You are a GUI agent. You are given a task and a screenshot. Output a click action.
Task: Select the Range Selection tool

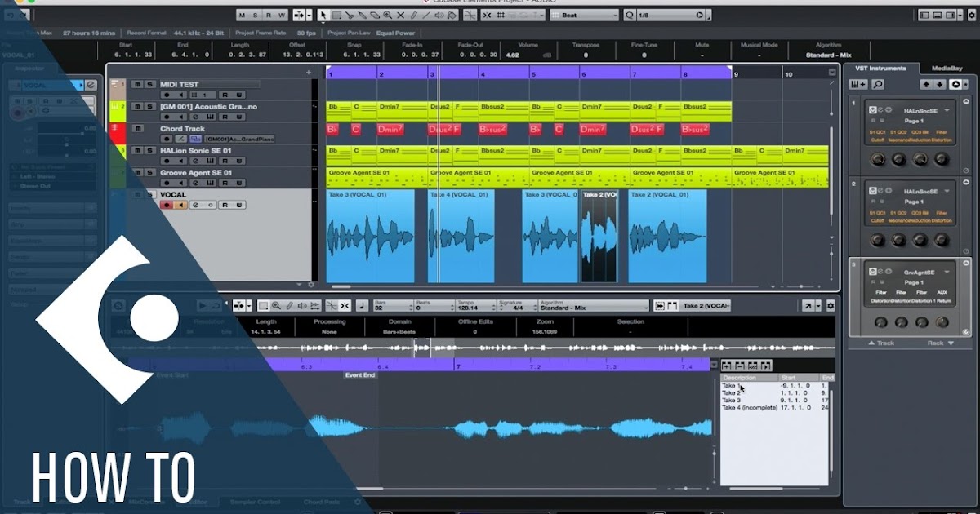(336, 15)
